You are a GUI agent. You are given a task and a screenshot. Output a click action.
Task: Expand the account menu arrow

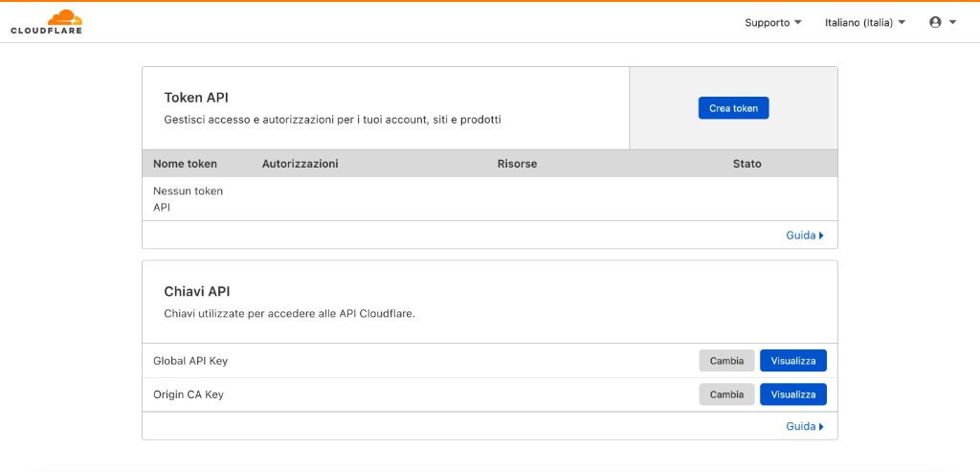pos(952,23)
